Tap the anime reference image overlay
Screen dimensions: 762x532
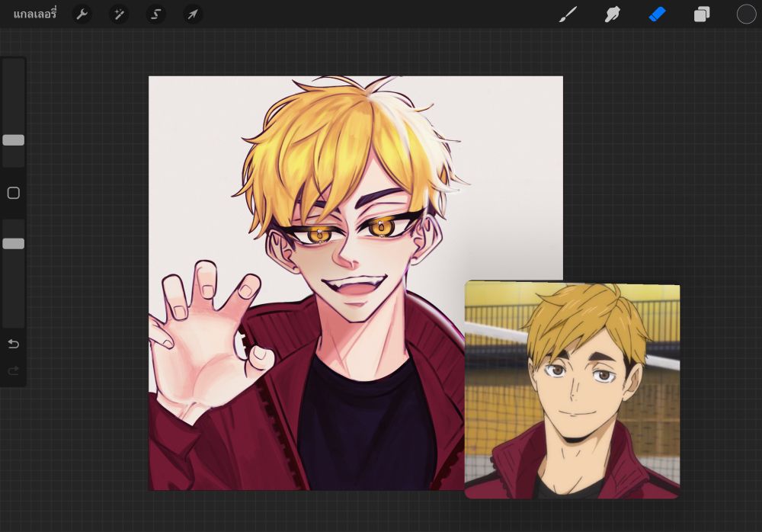572,389
